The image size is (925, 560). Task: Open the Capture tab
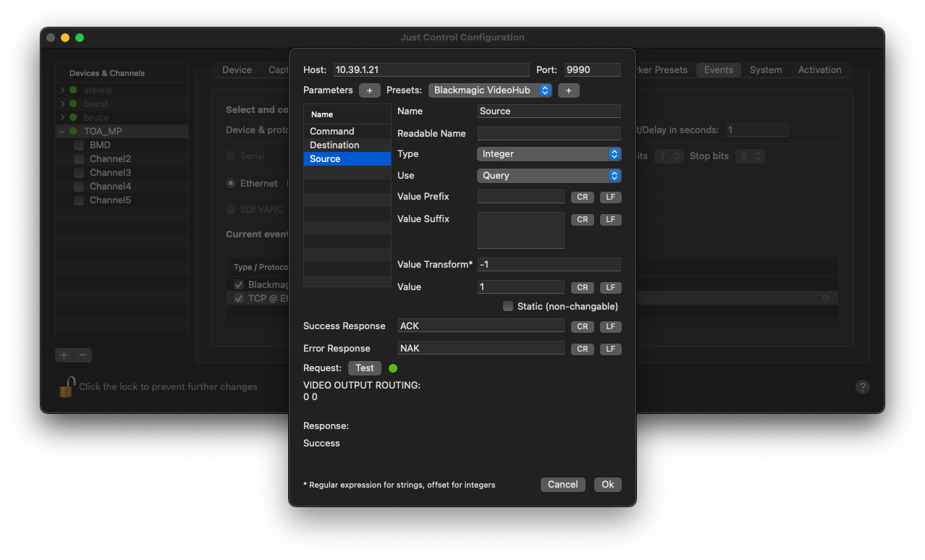click(x=278, y=70)
